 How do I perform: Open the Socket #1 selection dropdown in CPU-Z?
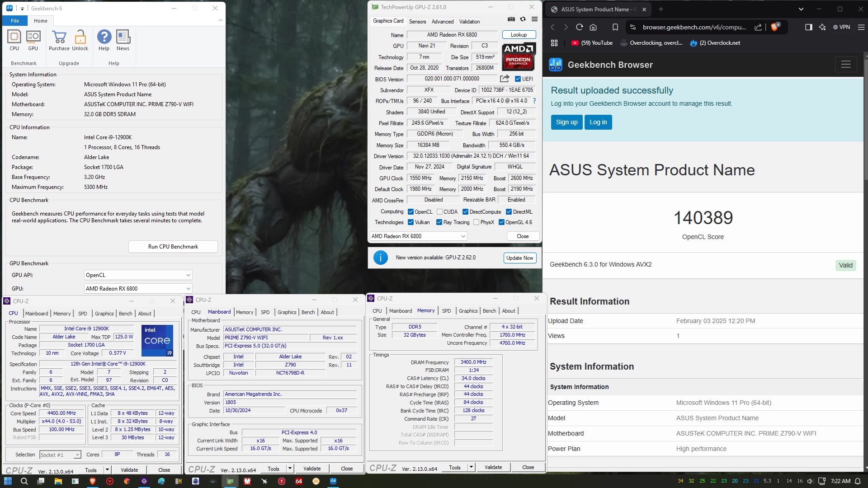click(60, 455)
